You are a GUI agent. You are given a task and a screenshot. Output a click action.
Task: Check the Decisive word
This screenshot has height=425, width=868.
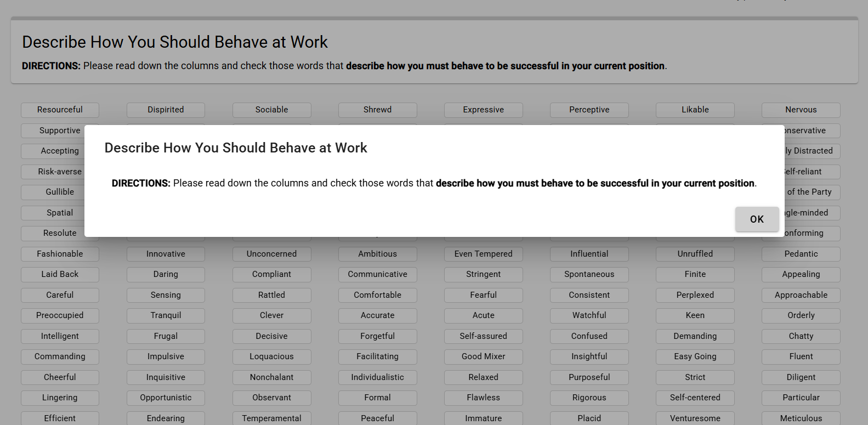(x=271, y=336)
